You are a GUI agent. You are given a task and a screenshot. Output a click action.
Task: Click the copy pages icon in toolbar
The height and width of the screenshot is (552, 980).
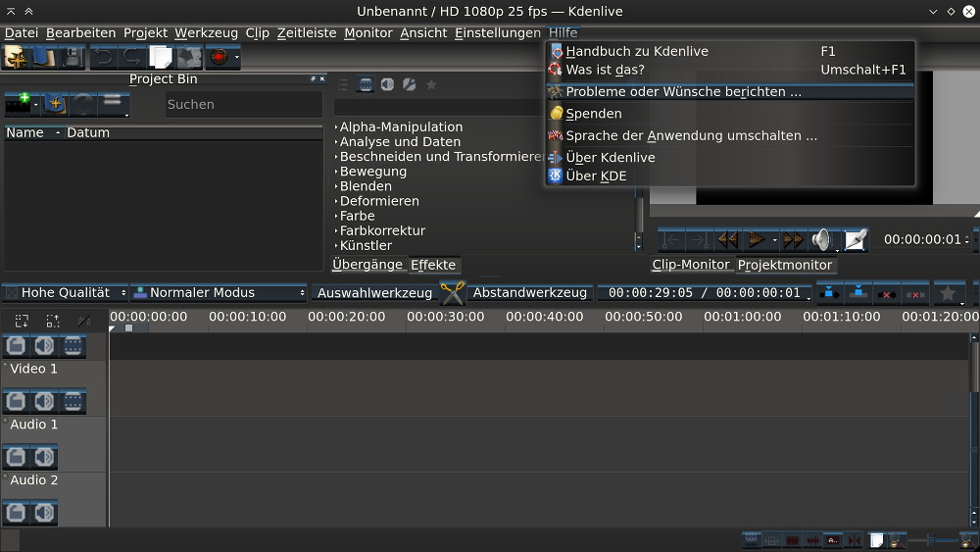tap(161, 57)
